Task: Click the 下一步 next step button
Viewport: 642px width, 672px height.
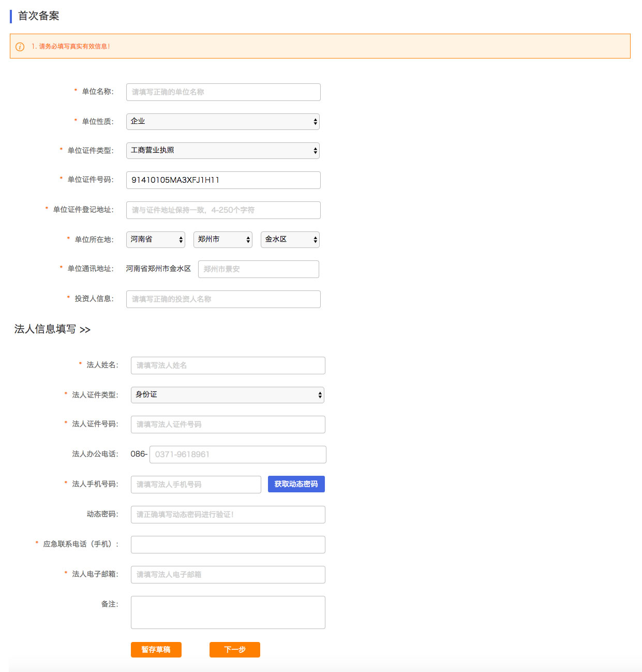Action: pyautogui.click(x=234, y=650)
